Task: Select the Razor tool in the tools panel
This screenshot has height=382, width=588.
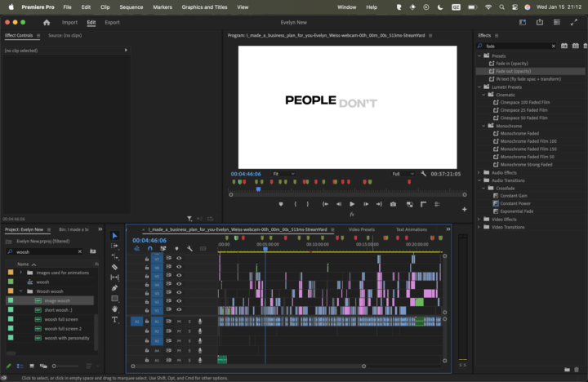Action: 114,267
